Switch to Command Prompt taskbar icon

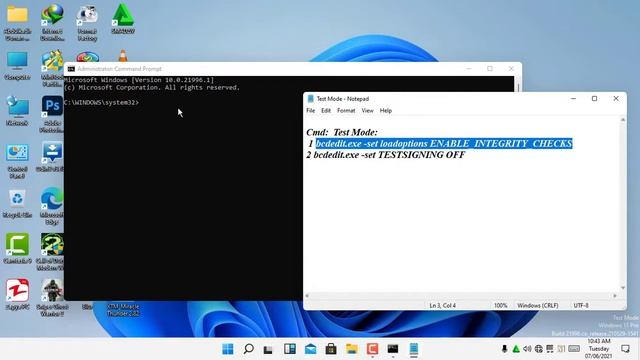coord(393,349)
